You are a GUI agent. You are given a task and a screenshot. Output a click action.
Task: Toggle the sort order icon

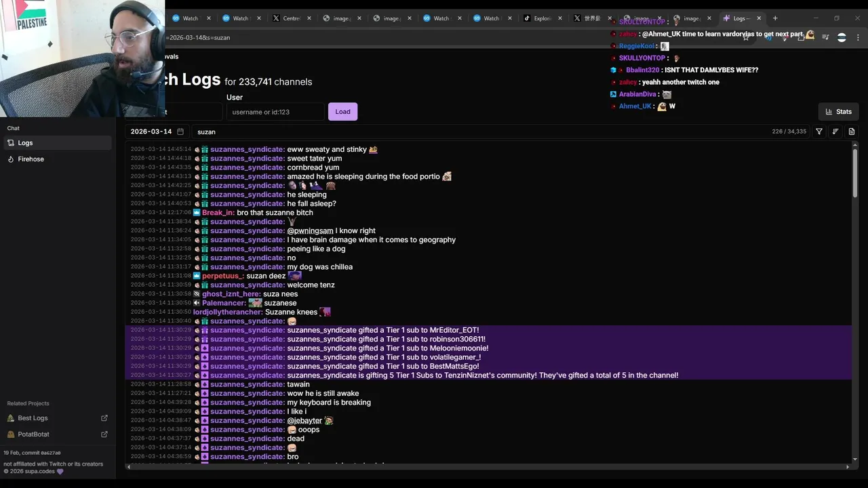point(835,131)
